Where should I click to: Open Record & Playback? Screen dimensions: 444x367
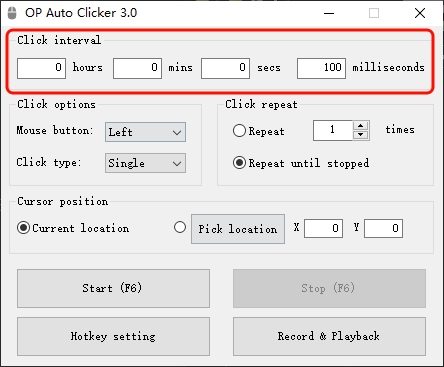[x=329, y=336]
